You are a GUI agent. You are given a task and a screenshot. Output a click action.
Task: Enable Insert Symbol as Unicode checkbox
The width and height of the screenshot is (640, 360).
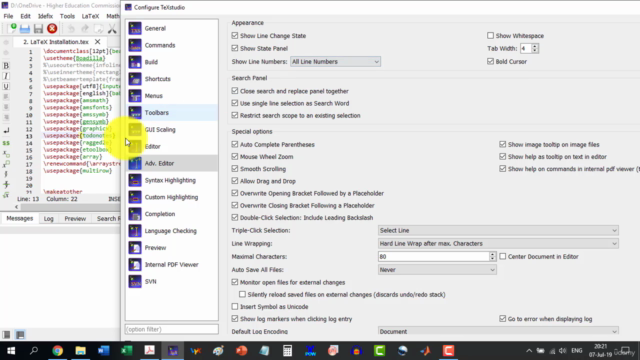coord(235,306)
